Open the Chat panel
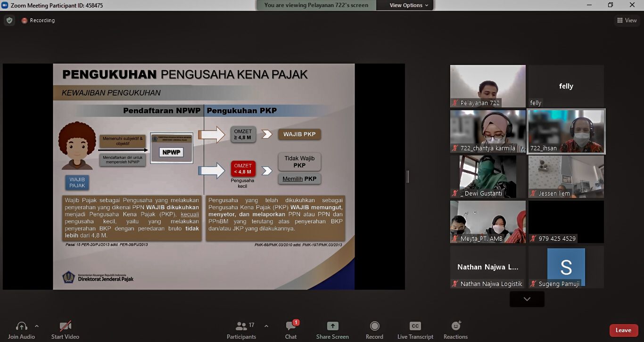The width and height of the screenshot is (644, 342). [x=291, y=326]
